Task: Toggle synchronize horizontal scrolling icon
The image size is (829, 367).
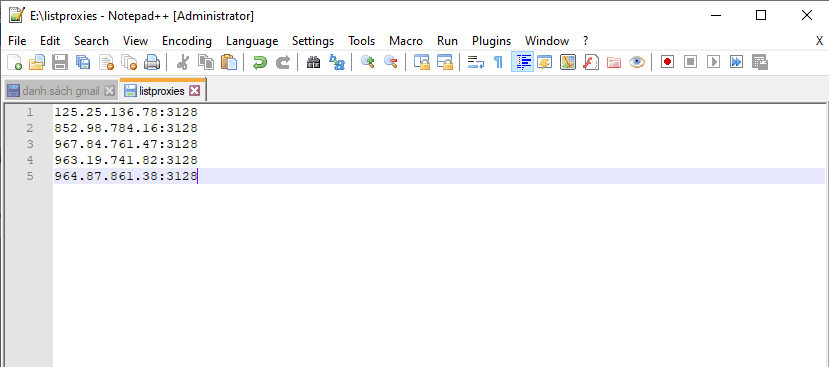Action: coord(445,62)
